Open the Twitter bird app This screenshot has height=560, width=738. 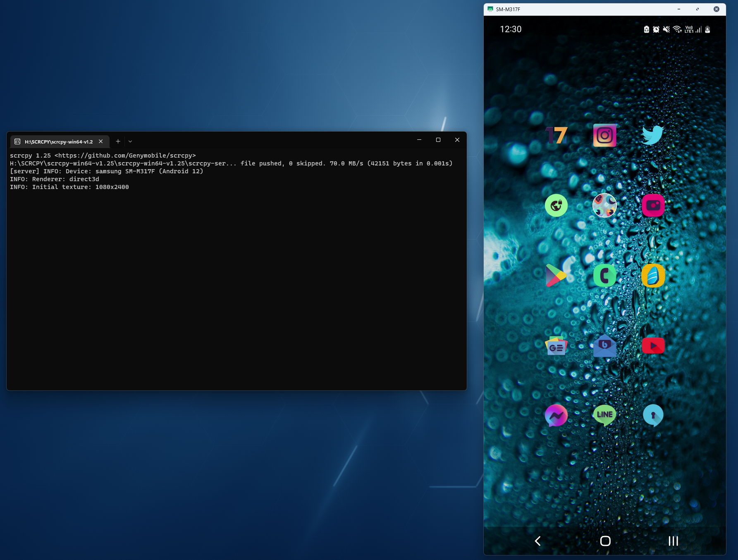653,135
